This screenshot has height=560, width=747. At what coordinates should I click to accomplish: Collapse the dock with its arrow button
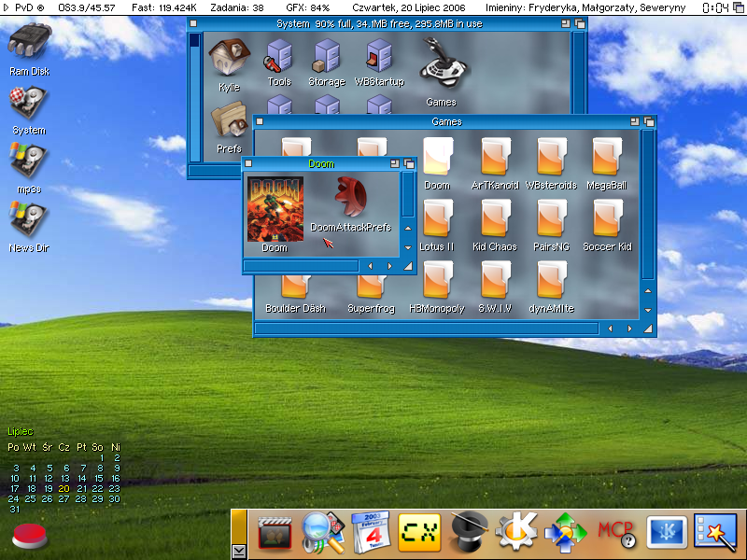coord(239,552)
